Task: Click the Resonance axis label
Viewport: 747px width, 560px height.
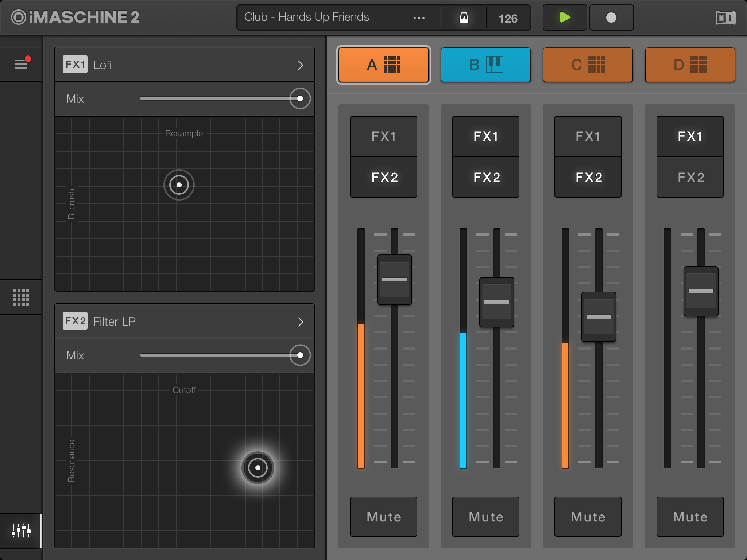Action: [71, 461]
